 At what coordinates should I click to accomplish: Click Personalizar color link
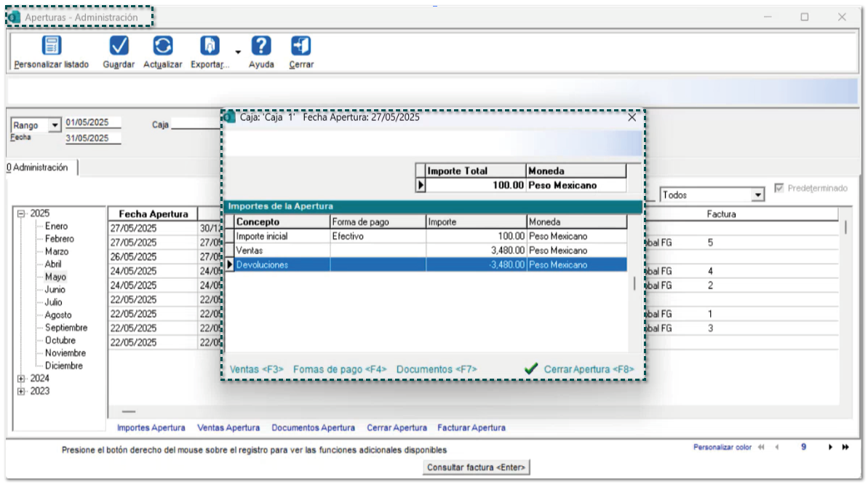pos(722,447)
